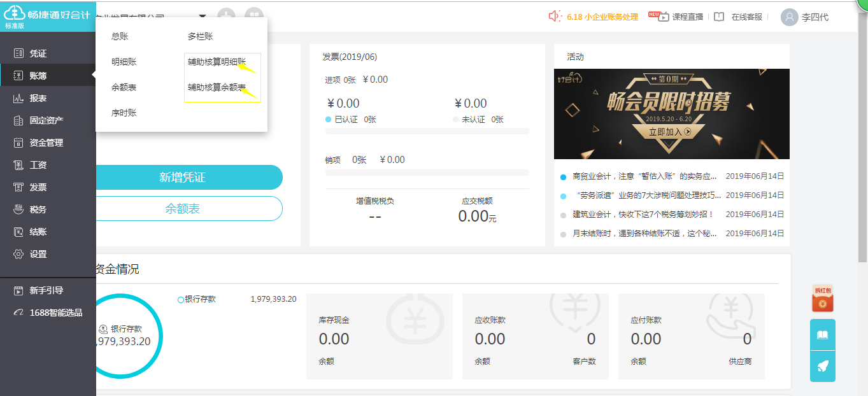Open 辅助核算明细账 from the submenu

tap(217, 62)
